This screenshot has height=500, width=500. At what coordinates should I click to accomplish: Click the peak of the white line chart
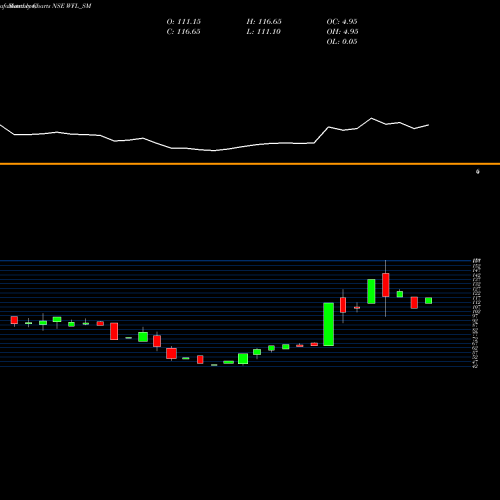pos(371,118)
